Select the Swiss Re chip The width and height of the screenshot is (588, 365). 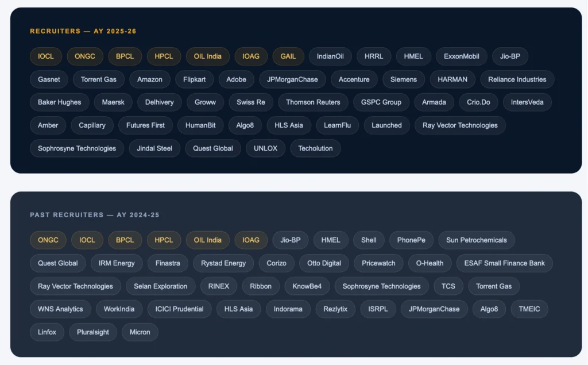[x=251, y=102]
